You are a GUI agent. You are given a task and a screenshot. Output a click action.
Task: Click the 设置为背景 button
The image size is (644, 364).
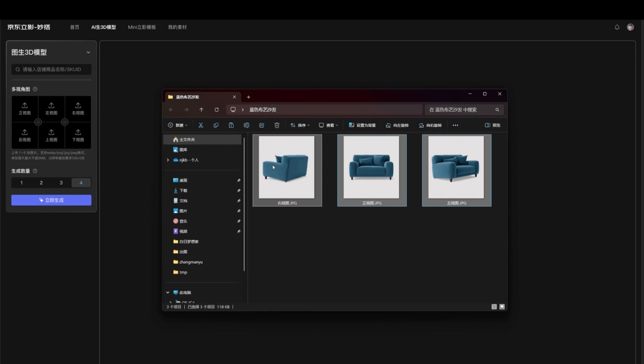click(x=363, y=125)
